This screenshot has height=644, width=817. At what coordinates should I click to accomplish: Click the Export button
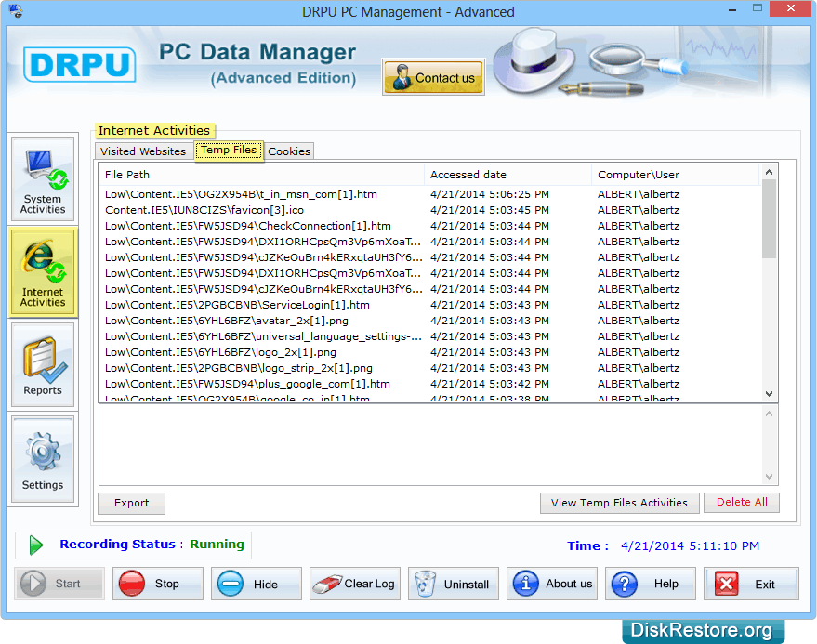pos(131,504)
